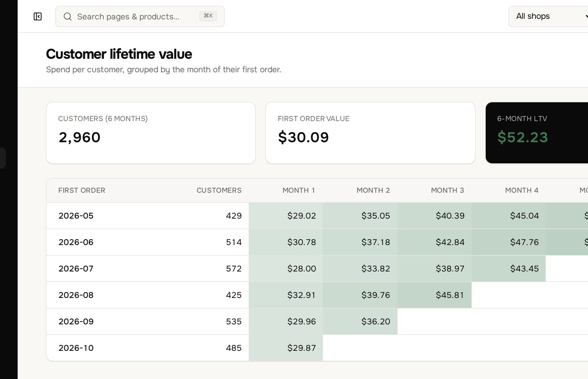Image resolution: width=588 pixels, height=379 pixels.
Task: Select the First order value card
Action: [x=370, y=133]
